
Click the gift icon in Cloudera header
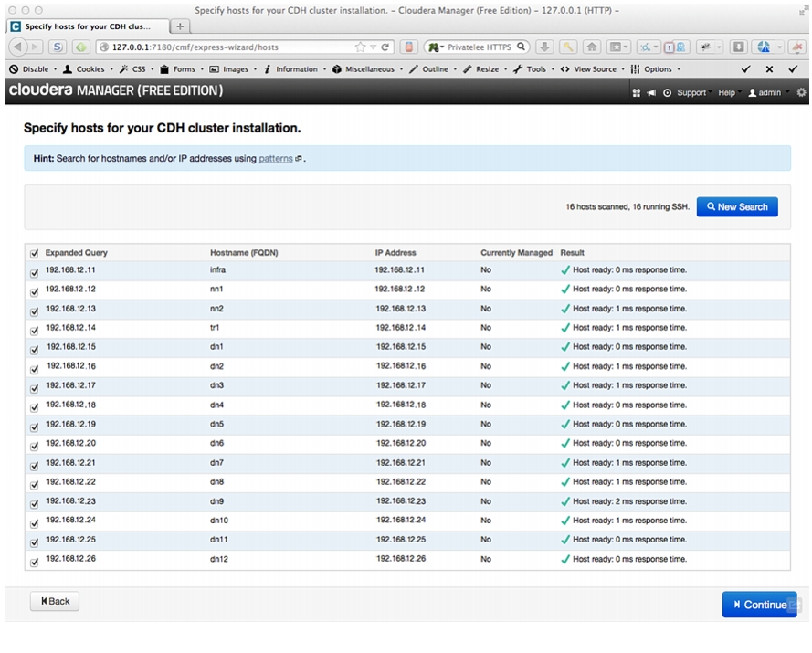(x=637, y=92)
